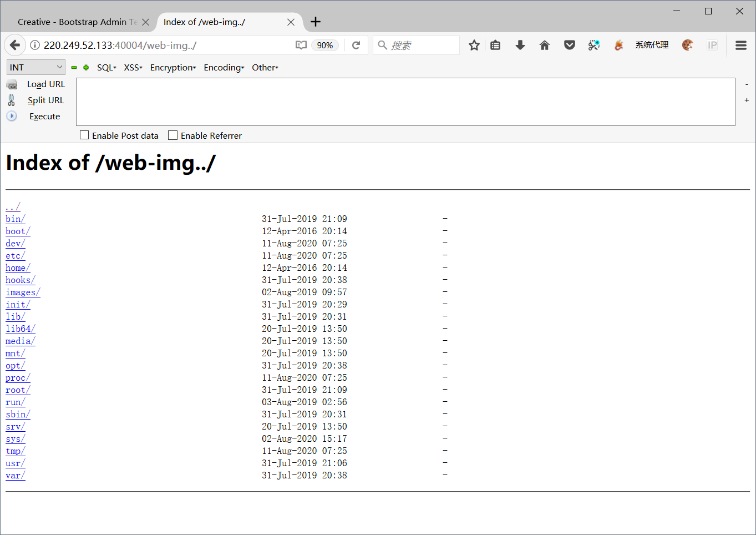Expand the Encoding menu in HackBar
756x535 pixels.
coord(224,67)
